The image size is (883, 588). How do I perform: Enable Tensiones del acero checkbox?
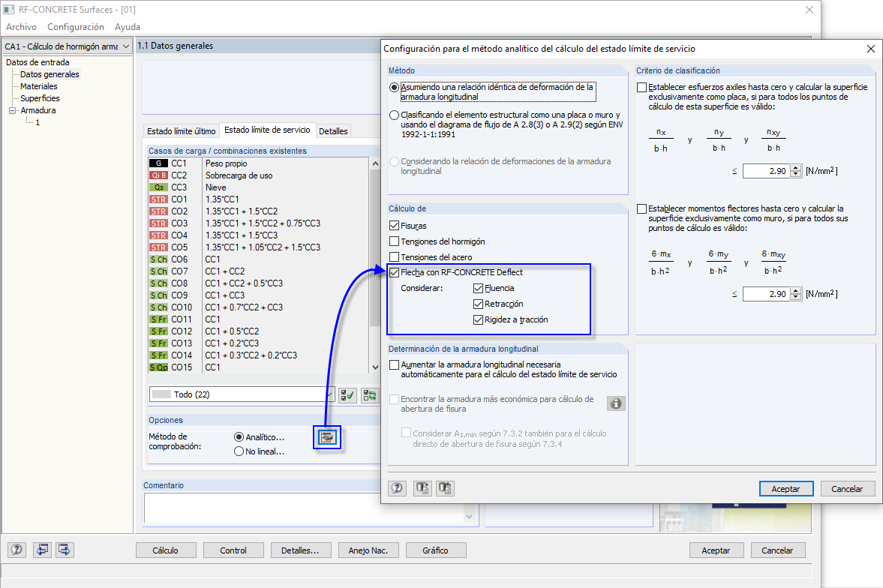pyautogui.click(x=394, y=257)
